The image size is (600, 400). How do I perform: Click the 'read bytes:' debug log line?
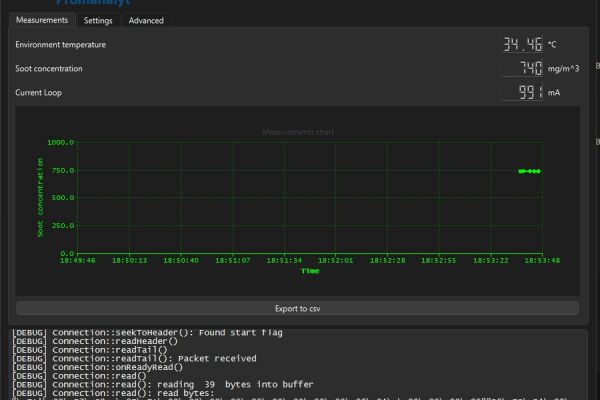(x=113, y=393)
